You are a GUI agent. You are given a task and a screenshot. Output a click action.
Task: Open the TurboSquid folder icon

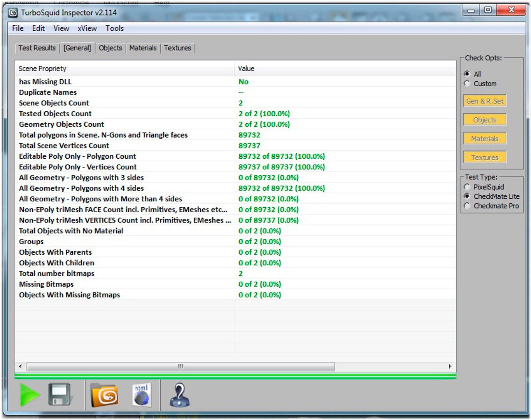click(x=104, y=395)
